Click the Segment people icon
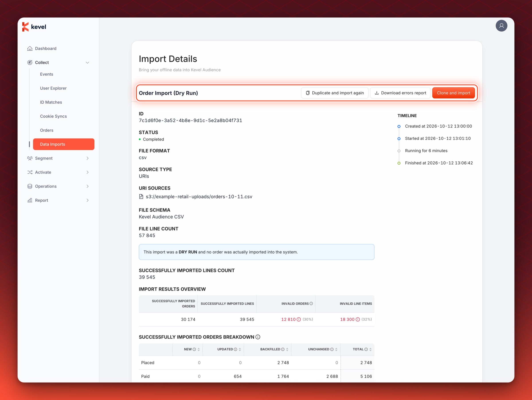Viewport: 532px width, 400px height. 30,158
